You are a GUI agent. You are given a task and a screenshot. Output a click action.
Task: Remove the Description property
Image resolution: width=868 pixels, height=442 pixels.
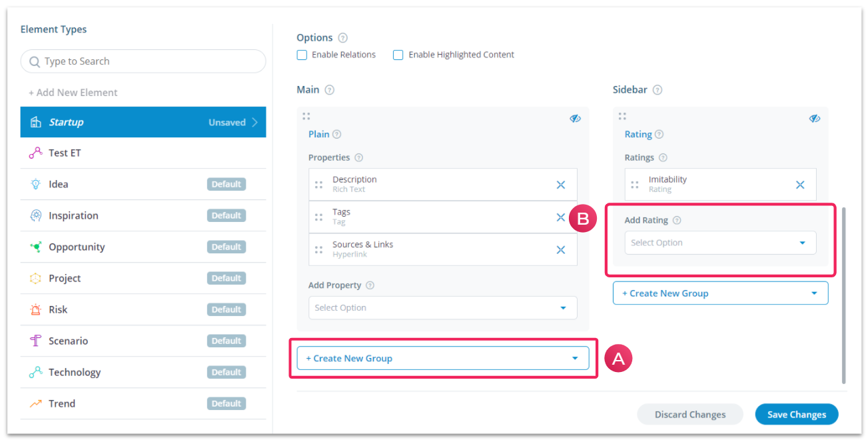click(x=561, y=185)
